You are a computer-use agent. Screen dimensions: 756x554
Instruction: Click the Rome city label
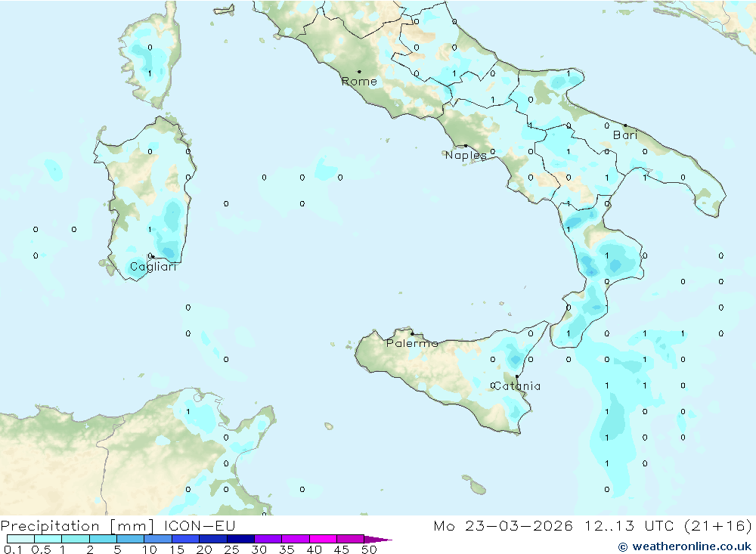[x=359, y=82]
